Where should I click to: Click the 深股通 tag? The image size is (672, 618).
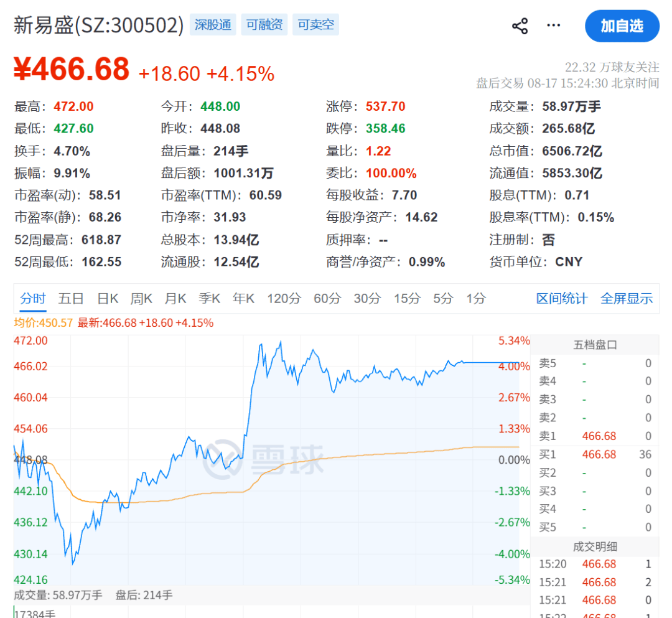[213, 24]
